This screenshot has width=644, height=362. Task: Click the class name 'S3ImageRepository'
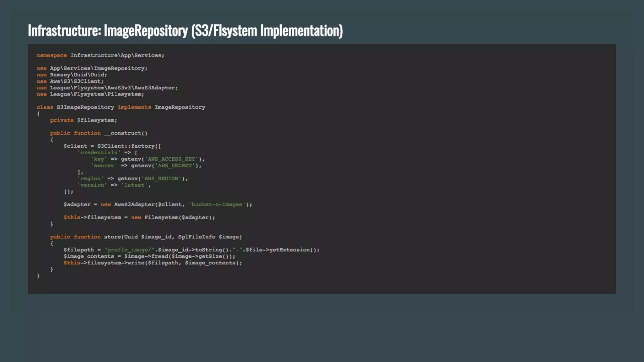point(85,107)
